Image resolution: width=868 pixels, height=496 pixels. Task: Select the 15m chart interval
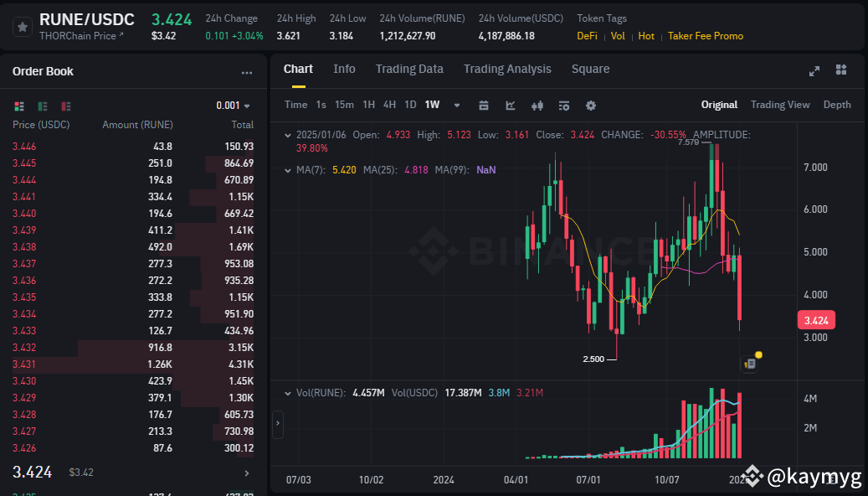344,105
